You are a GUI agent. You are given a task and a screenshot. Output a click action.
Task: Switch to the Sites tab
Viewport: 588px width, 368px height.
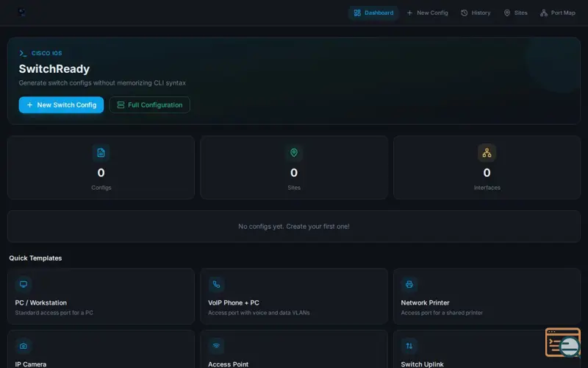coord(516,13)
